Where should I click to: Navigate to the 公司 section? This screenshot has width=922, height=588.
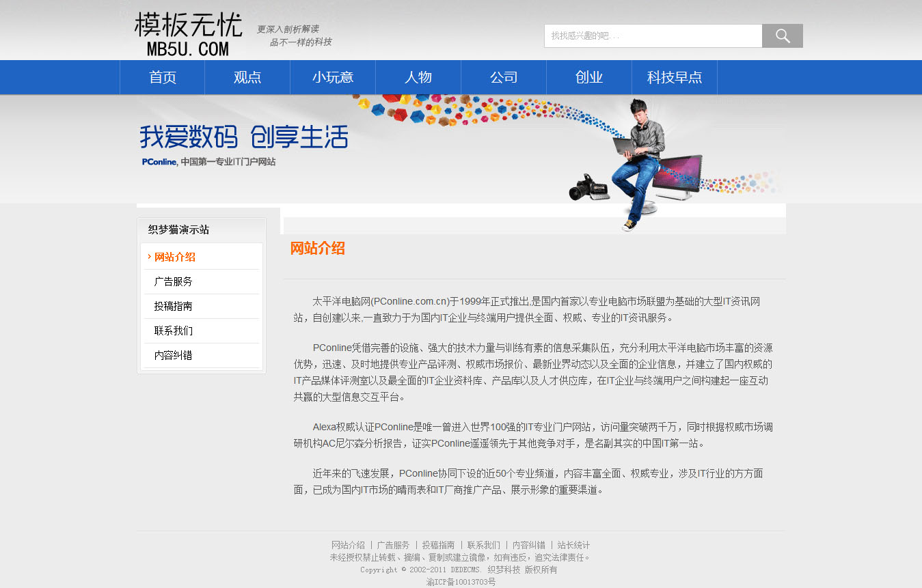pyautogui.click(x=504, y=77)
